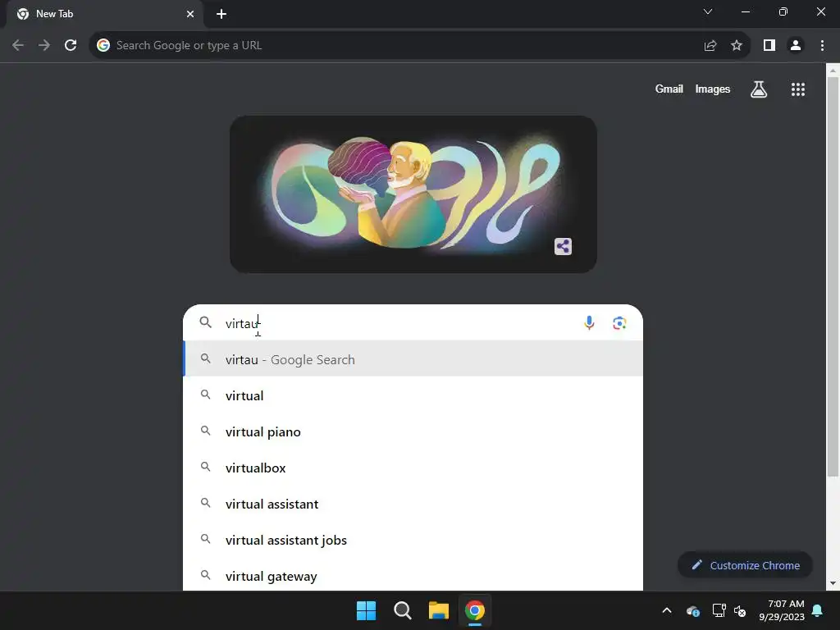This screenshot has width=840, height=630.
Task: Select the 'virtual piano' suggestion
Action: [x=413, y=431]
